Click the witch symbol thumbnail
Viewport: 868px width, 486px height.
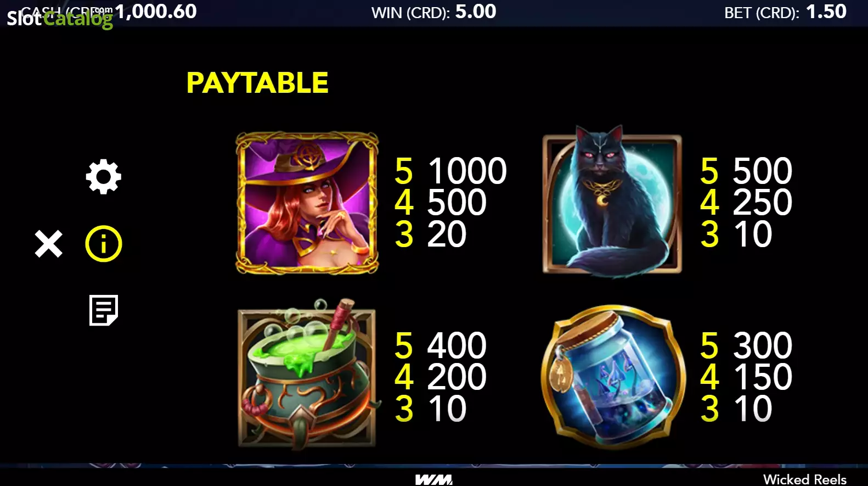(307, 203)
